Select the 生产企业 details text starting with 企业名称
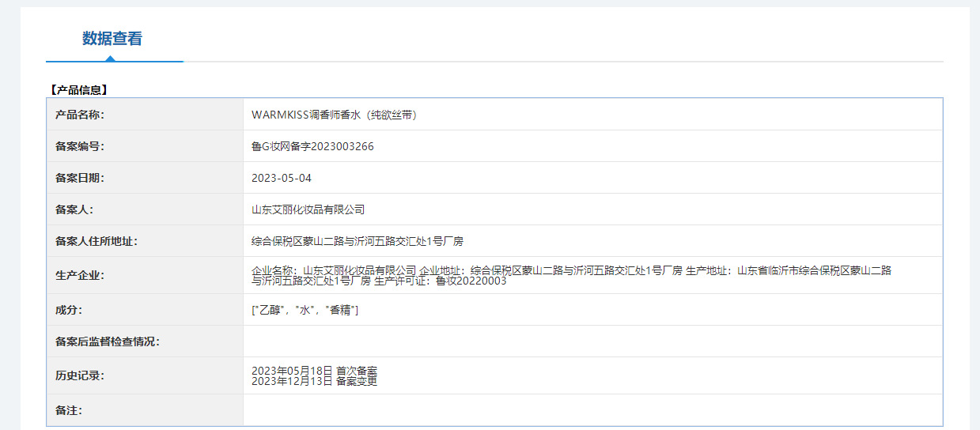The image size is (980, 430). pos(571,275)
